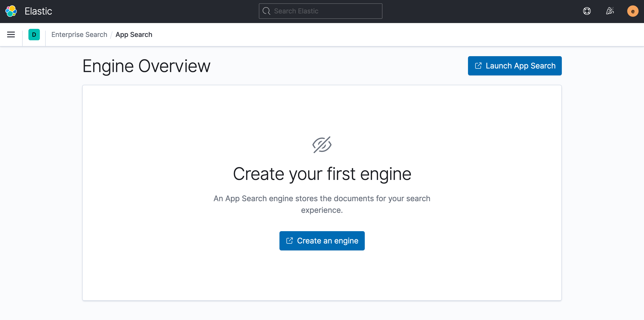644x320 pixels.
Task: Click popout icon on Launch App Search
Action: [478, 66]
